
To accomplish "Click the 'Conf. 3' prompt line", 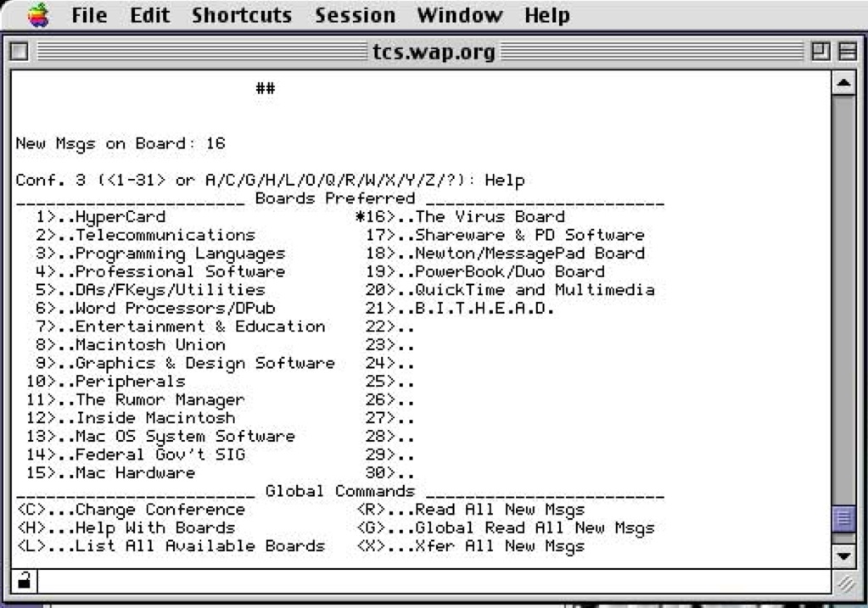I will pyautogui.click(x=270, y=181).
